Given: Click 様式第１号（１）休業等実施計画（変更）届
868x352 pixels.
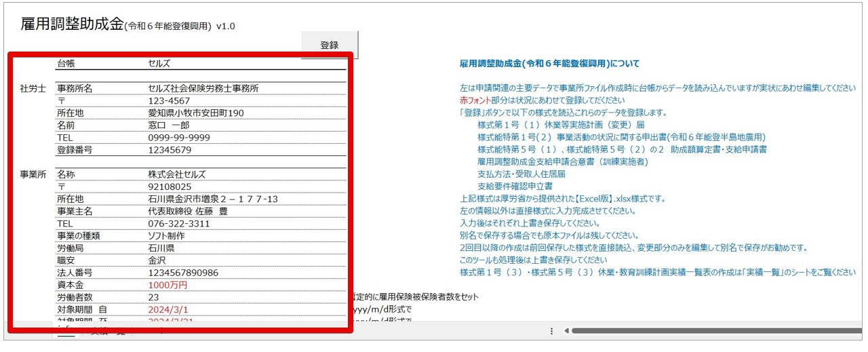Looking at the screenshot, I should 561,125.
